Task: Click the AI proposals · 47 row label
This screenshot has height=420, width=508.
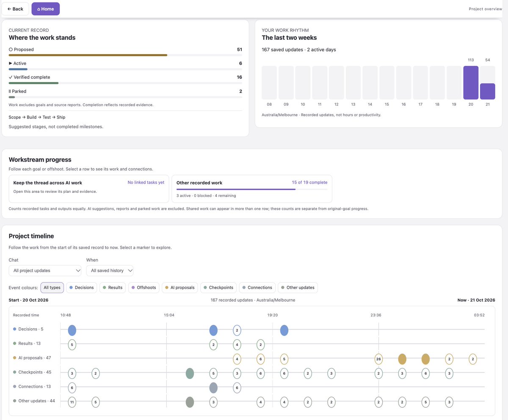Action: (x=32, y=358)
